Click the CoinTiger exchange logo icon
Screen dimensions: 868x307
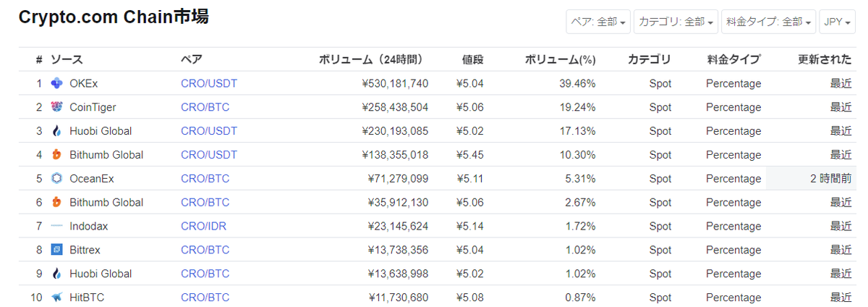click(x=57, y=107)
